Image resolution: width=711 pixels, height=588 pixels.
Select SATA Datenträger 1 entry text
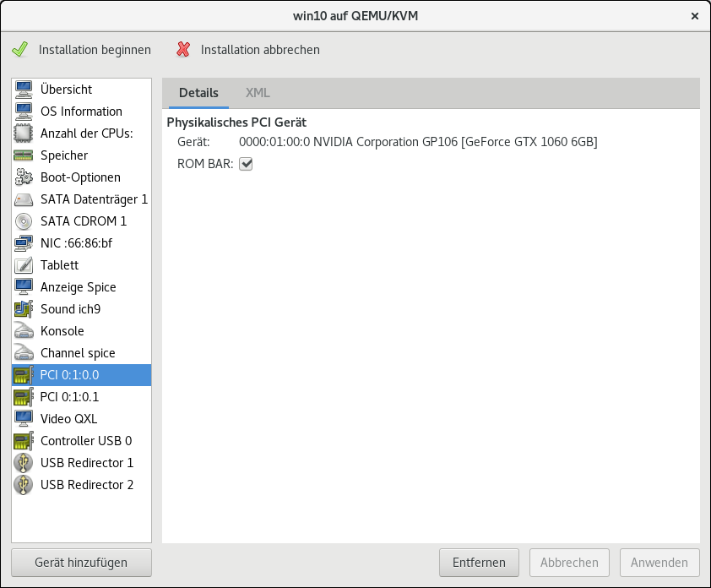click(x=94, y=199)
